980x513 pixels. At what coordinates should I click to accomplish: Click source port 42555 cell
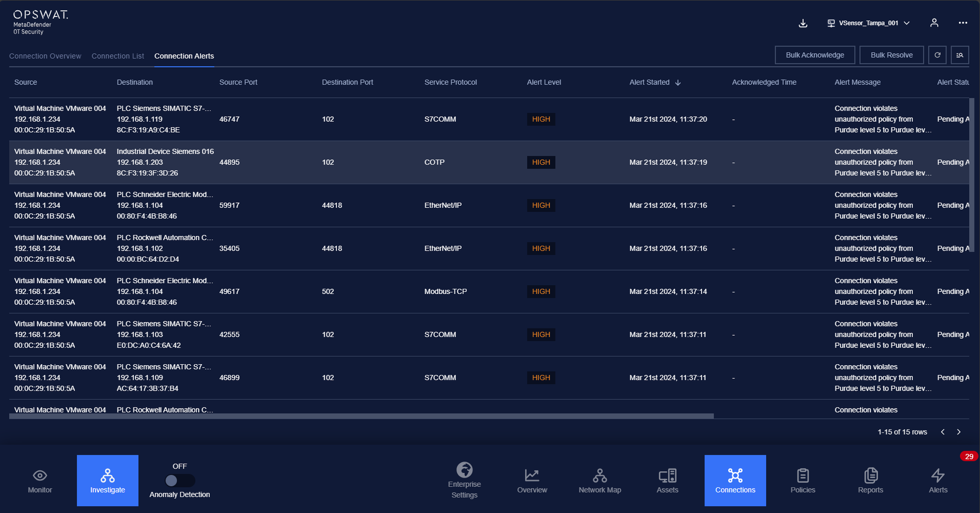click(229, 335)
